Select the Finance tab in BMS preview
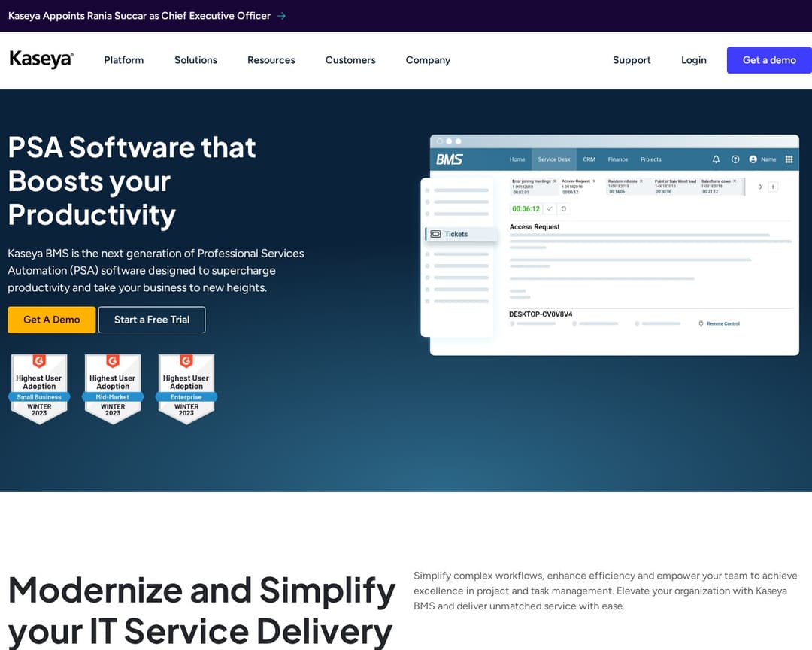This screenshot has width=812, height=650. pyautogui.click(x=618, y=159)
